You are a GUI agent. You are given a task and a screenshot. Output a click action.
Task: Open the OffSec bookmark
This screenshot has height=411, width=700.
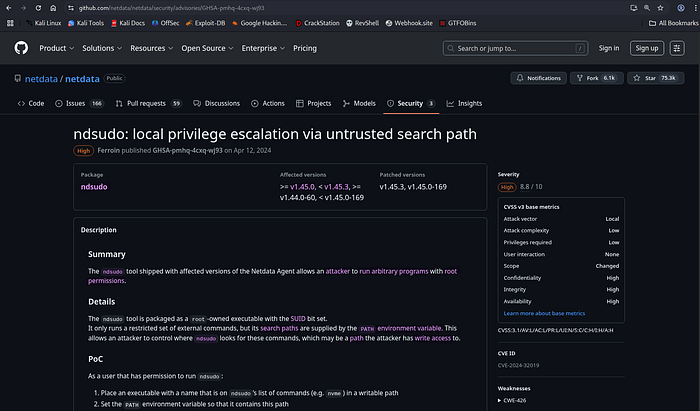[166, 23]
